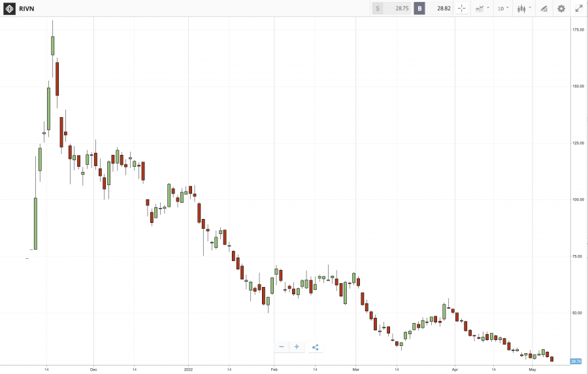The width and height of the screenshot is (588, 374).
Task: Click the Dec date axis label
Action: [x=93, y=369]
